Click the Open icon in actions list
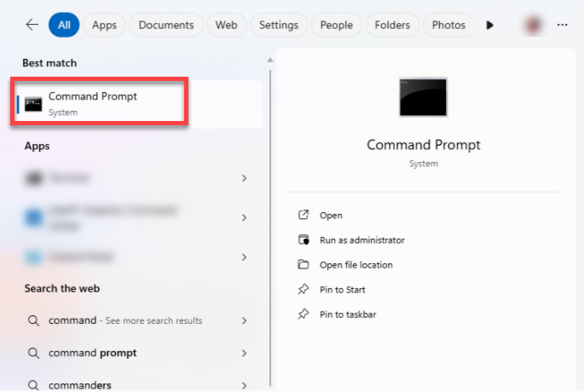The width and height of the screenshot is (584, 392). pyautogui.click(x=303, y=216)
